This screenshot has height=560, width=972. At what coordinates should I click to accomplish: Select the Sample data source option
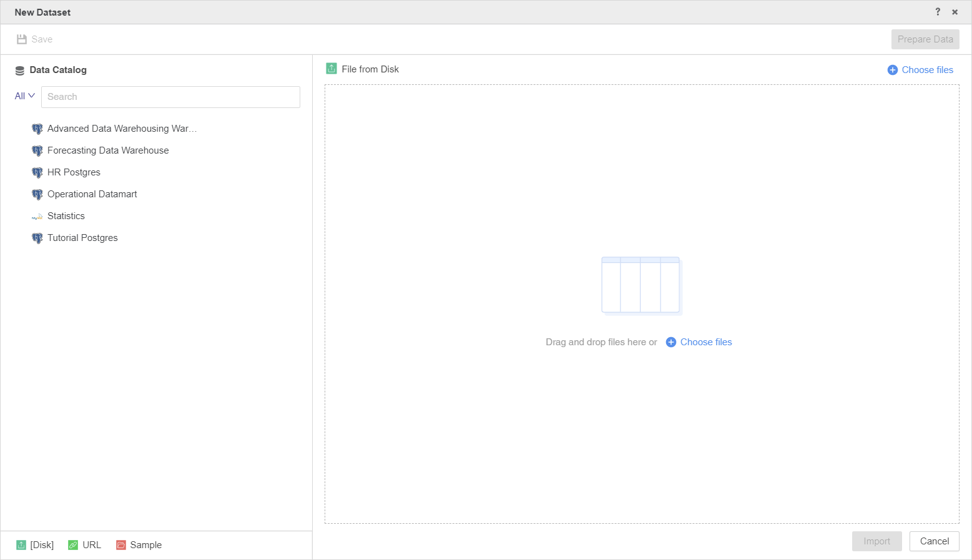pyautogui.click(x=139, y=545)
